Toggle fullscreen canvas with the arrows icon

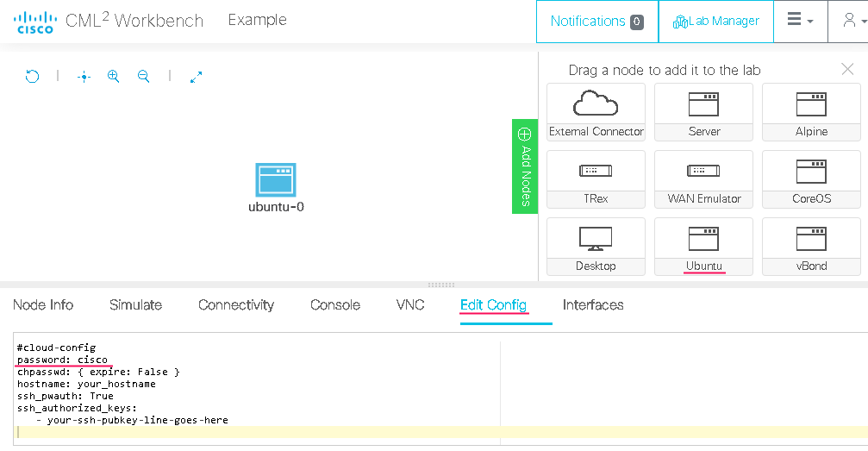196,77
